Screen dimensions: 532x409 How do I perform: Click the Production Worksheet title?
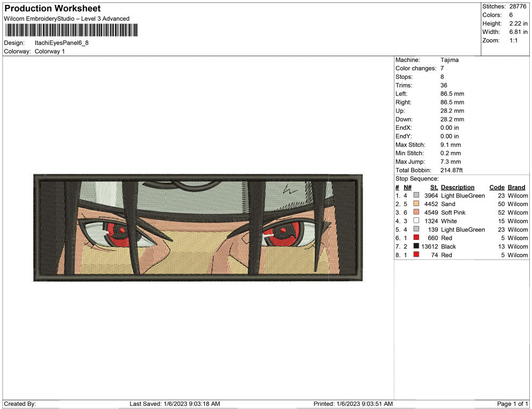point(52,8)
